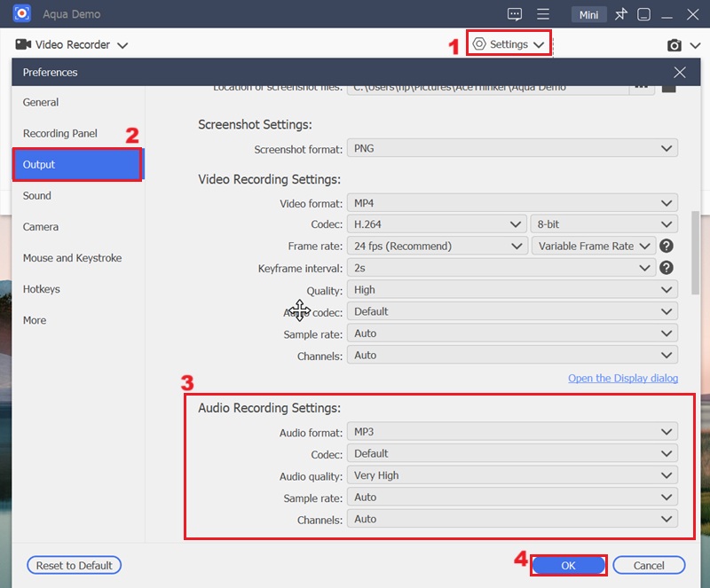Viewport: 710px width, 588px height.
Task: Open the Recording Panel preferences tab
Action: click(78, 134)
